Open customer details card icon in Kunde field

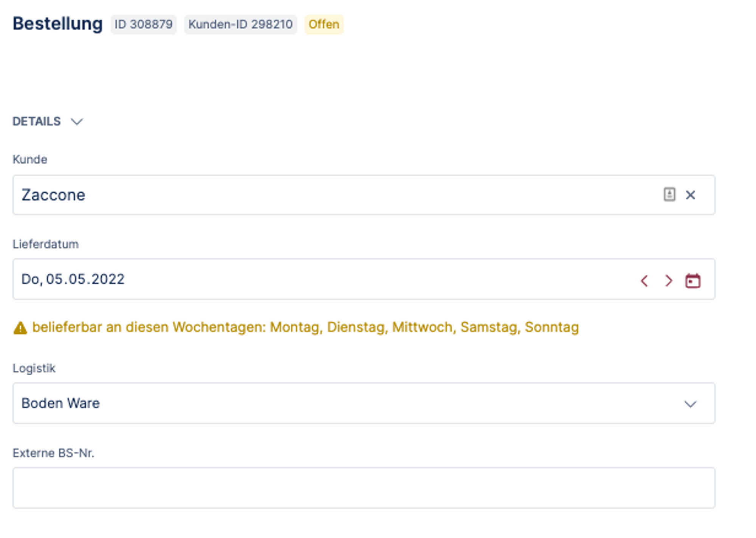pyautogui.click(x=669, y=194)
